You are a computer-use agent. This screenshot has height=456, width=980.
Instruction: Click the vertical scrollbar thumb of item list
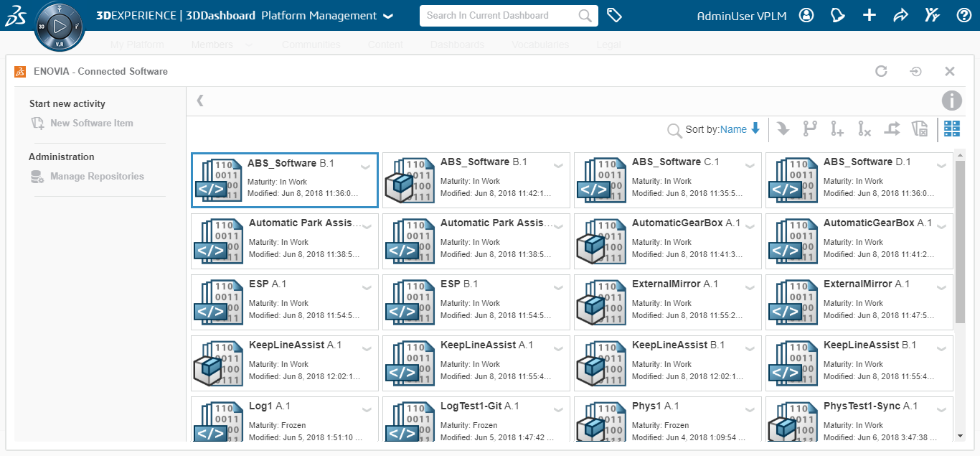(x=960, y=241)
